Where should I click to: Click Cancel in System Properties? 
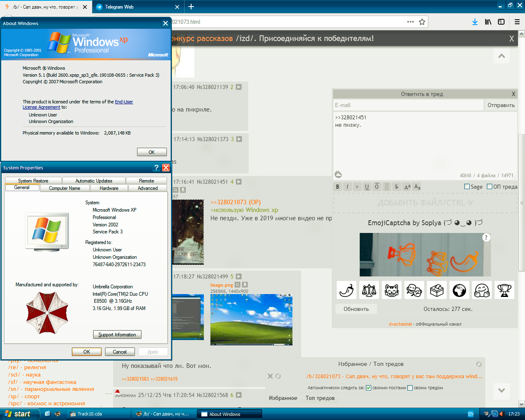[120, 352]
